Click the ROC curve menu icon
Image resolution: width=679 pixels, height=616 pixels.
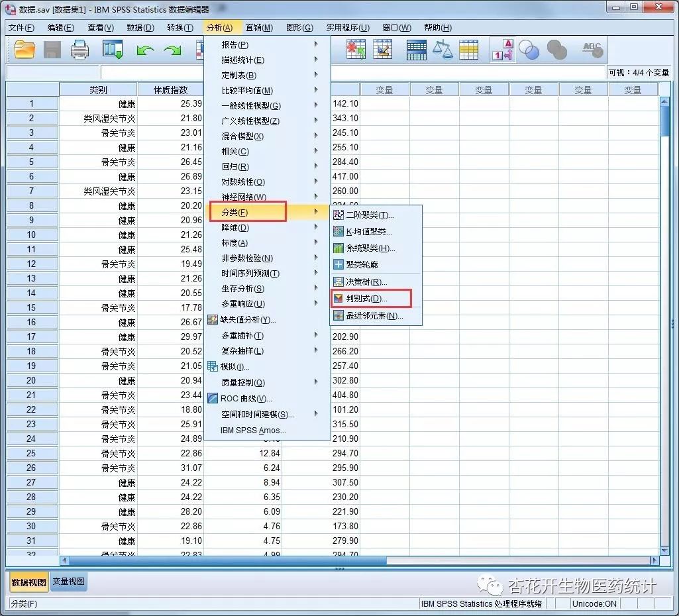point(213,398)
